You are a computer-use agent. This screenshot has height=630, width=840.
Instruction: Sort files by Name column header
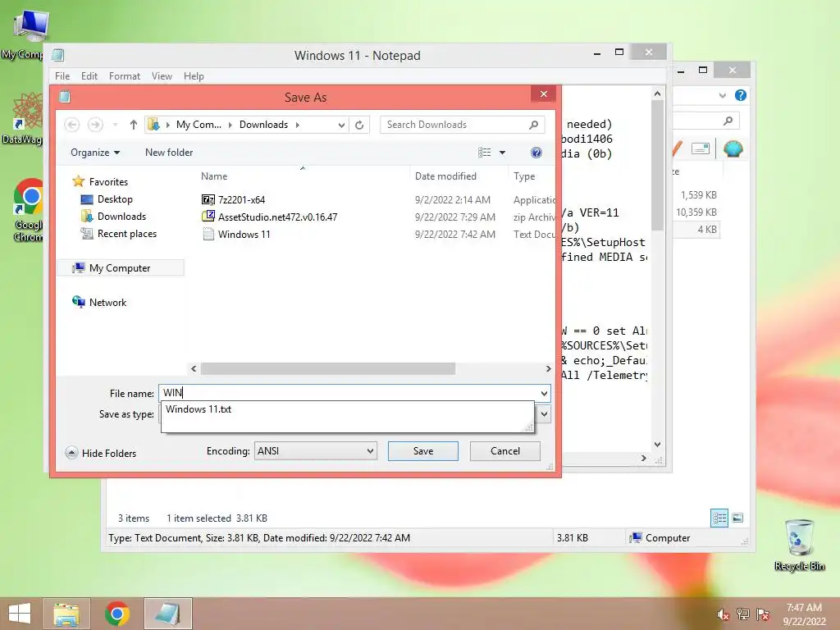(214, 176)
